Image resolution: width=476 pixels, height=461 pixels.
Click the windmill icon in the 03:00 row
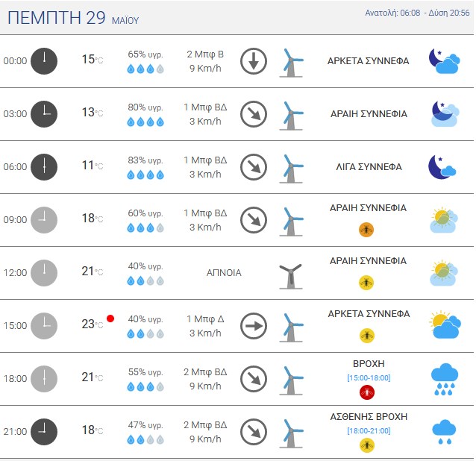(x=291, y=116)
